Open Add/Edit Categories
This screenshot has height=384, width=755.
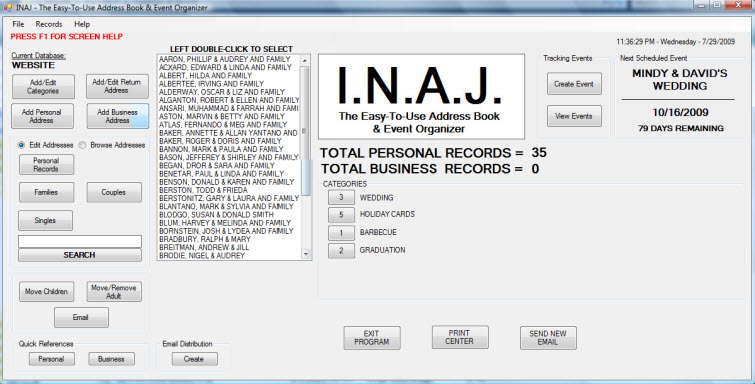pyautogui.click(x=43, y=87)
